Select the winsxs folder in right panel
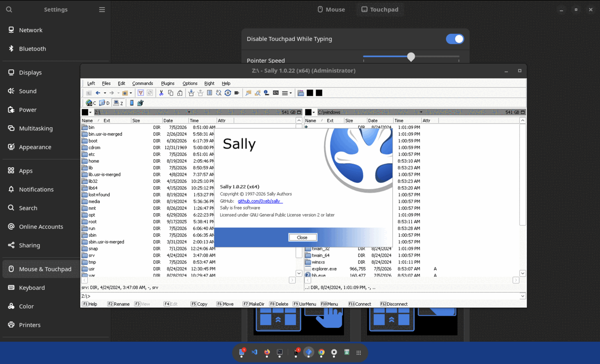 pyautogui.click(x=318, y=262)
